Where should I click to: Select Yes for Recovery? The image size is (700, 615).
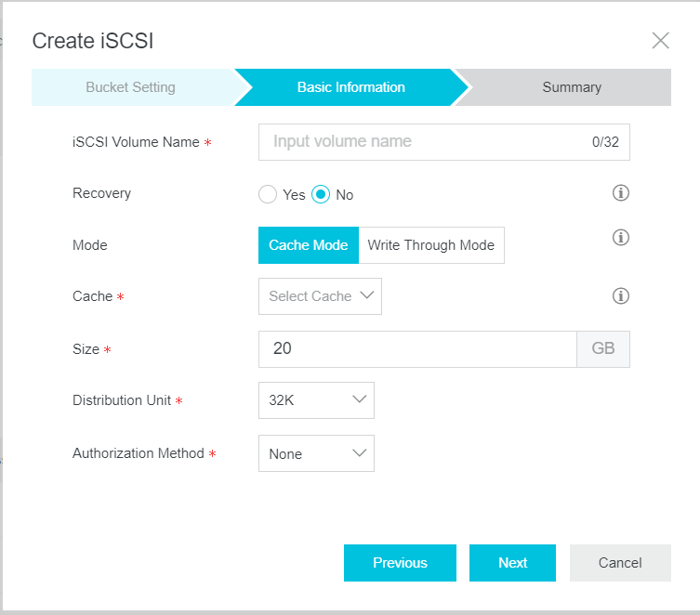click(268, 194)
